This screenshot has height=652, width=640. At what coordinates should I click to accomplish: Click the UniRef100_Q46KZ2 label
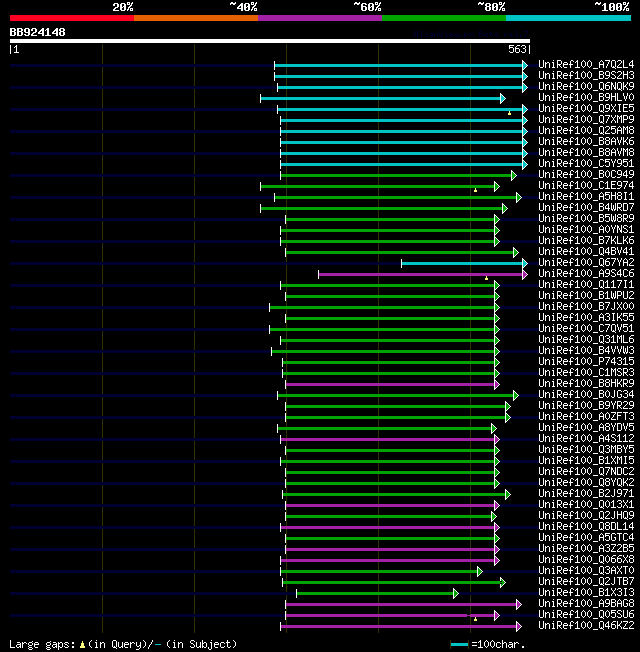coord(586,625)
